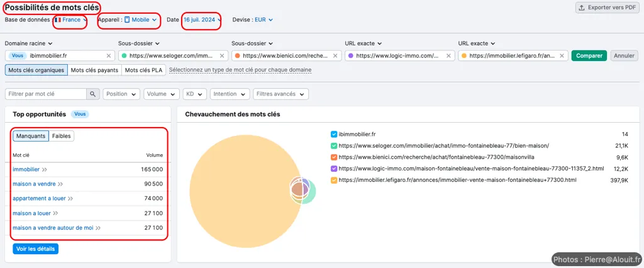Click double-chevron icon next to 'immobilier' keyword

(45, 169)
